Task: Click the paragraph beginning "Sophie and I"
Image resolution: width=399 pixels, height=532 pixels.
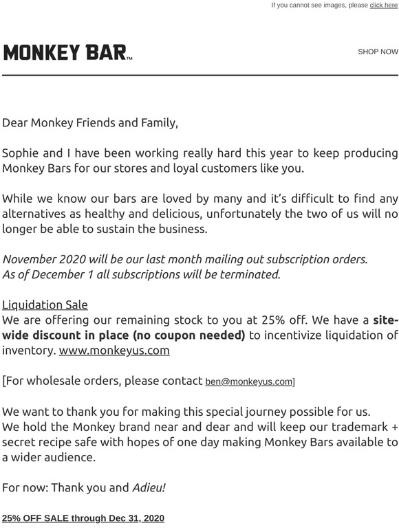Action: tap(199, 160)
